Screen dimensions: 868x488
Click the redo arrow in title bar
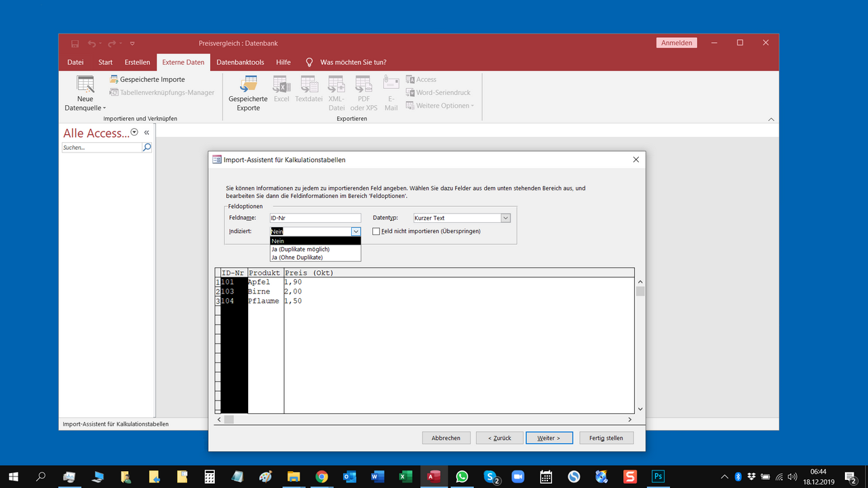click(x=112, y=43)
